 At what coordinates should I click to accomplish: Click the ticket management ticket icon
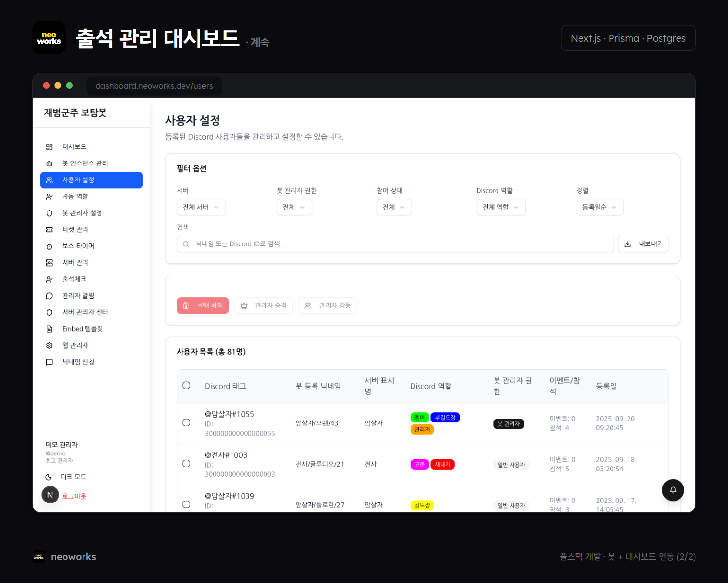(x=49, y=230)
